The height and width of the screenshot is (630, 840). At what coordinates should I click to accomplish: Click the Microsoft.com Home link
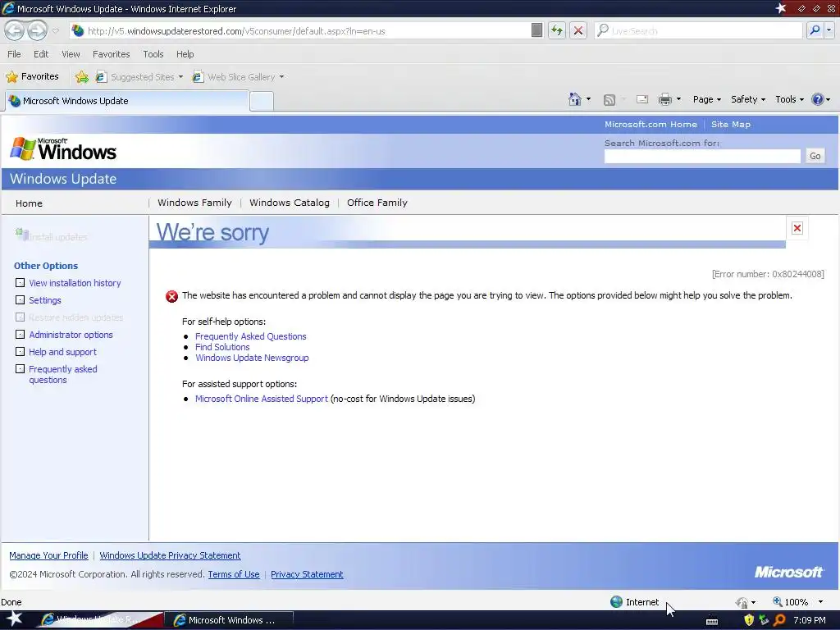tap(651, 125)
